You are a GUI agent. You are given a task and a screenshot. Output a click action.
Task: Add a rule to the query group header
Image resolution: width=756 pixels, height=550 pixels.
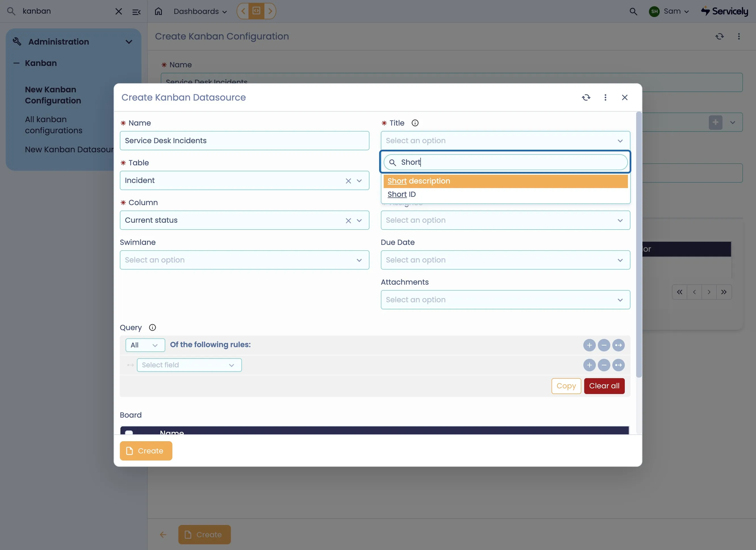[x=589, y=345]
